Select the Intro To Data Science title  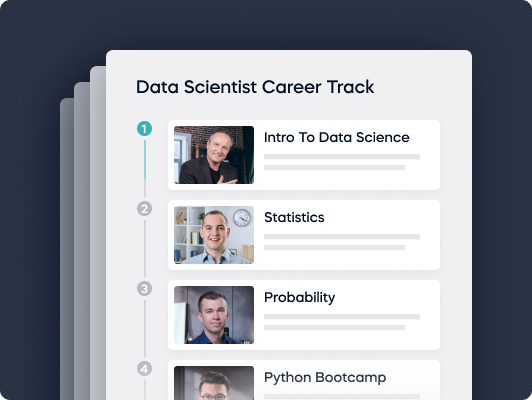click(337, 137)
